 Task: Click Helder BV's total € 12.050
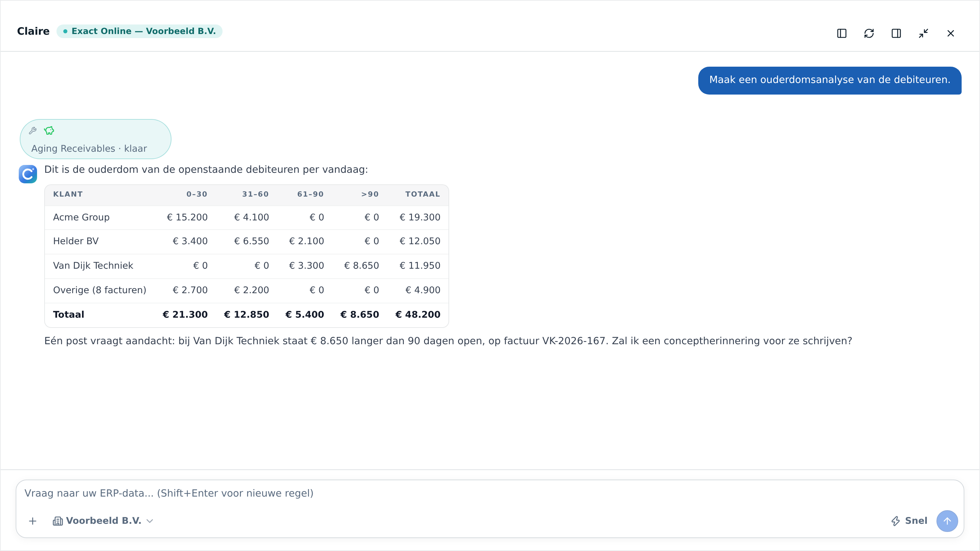click(420, 241)
